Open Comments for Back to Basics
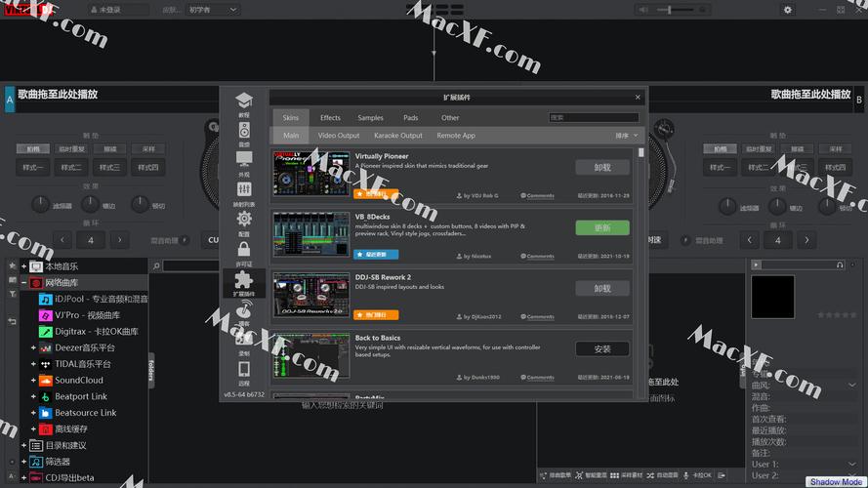This screenshot has width=868, height=488. pos(538,378)
